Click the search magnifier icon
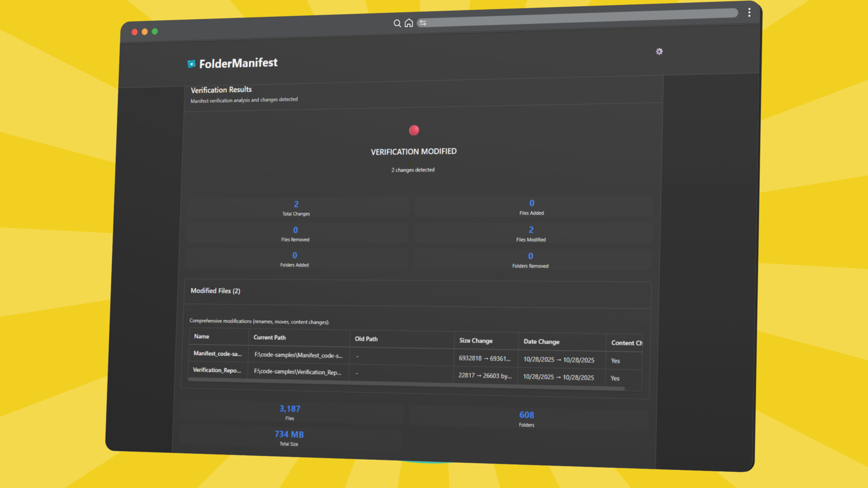The height and width of the screenshot is (488, 868). point(397,23)
